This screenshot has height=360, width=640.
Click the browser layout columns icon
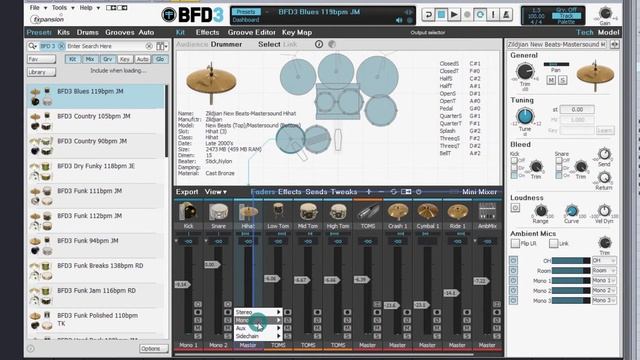(x=162, y=46)
